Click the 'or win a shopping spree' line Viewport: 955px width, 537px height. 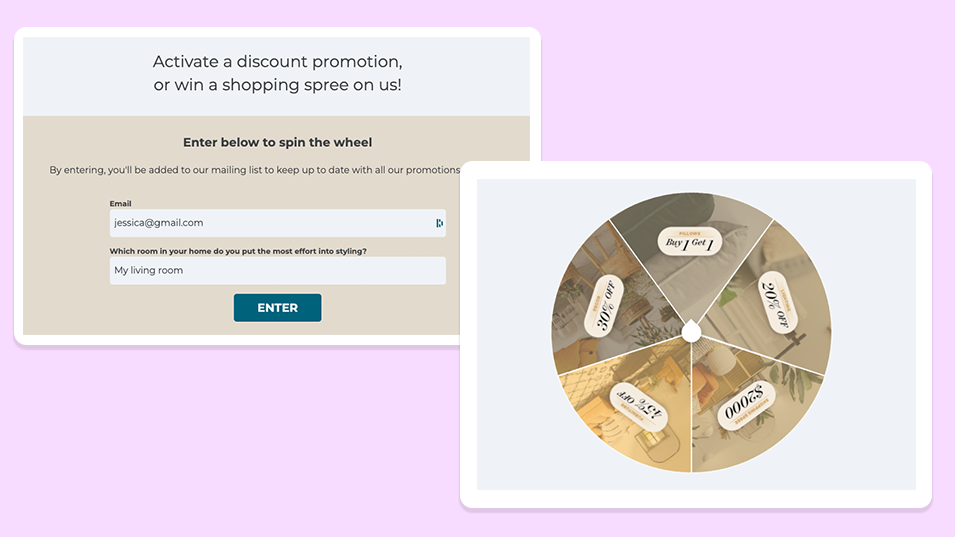tap(277, 85)
